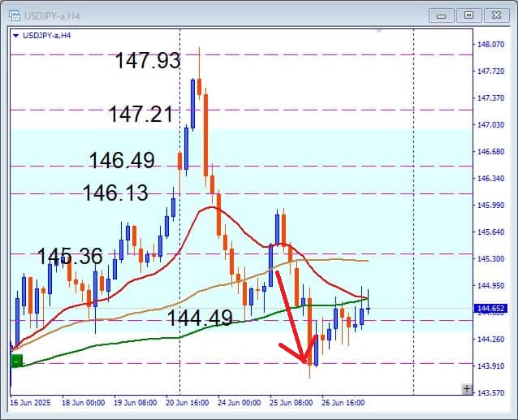Click 147.030 on the price scale
Viewport: 518px width, 420px height.
click(491, 124)
